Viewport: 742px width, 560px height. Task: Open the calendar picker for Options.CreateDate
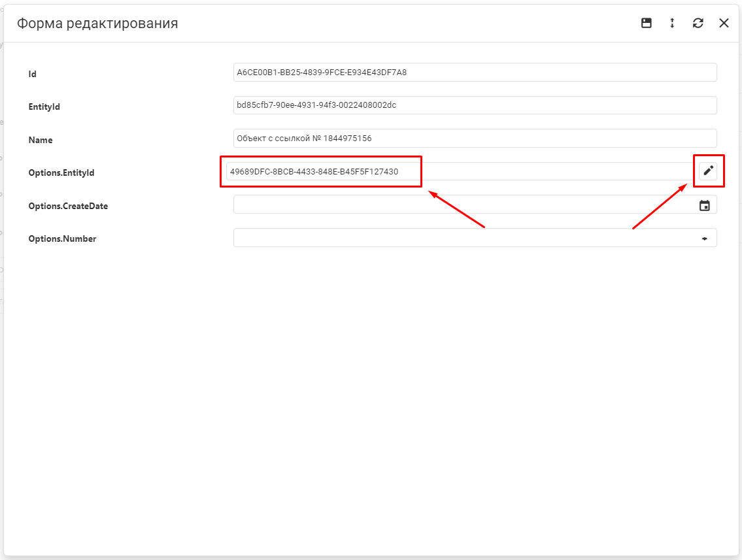coord(705,205)
